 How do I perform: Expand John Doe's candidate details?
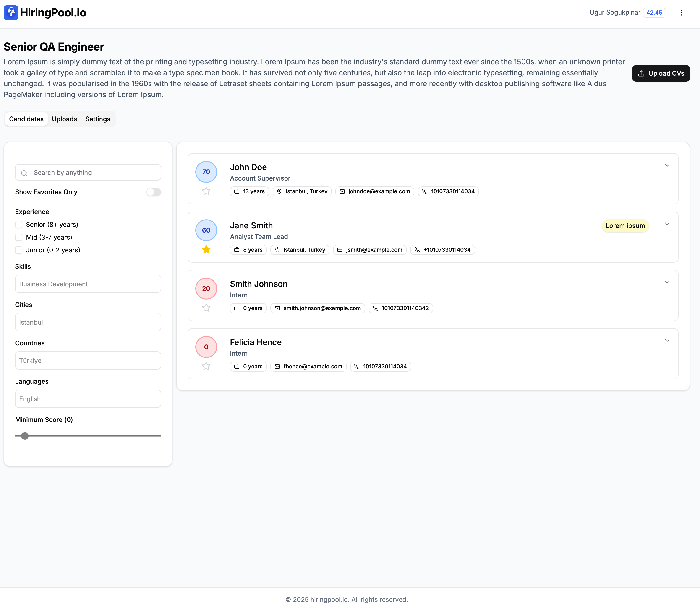(667, 165)
